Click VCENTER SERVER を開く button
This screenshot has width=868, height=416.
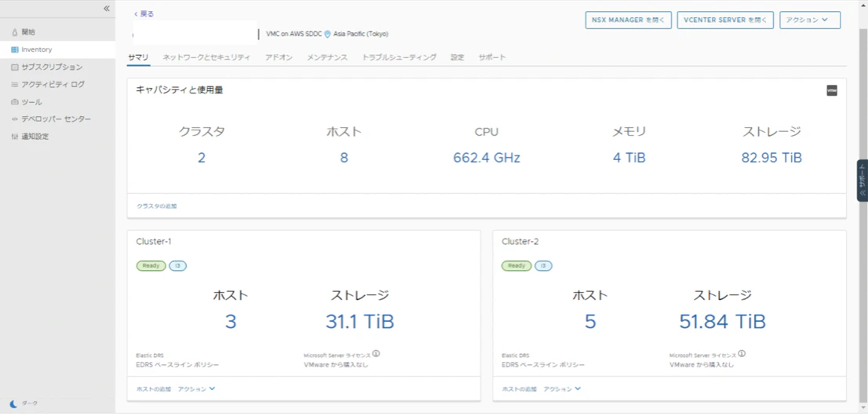coord(725,20)
